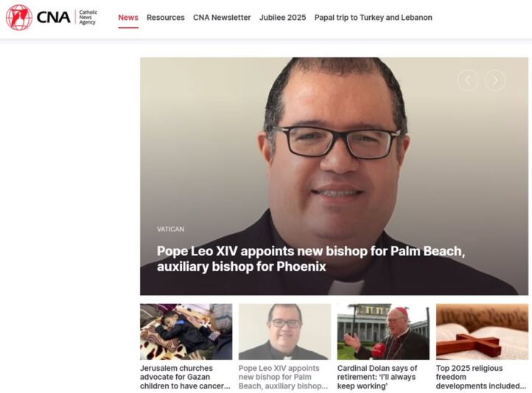Show the previous carousel slide arrow
This screenshot has width=532, height=393.
pyautogui.click(x=468, y=80)
